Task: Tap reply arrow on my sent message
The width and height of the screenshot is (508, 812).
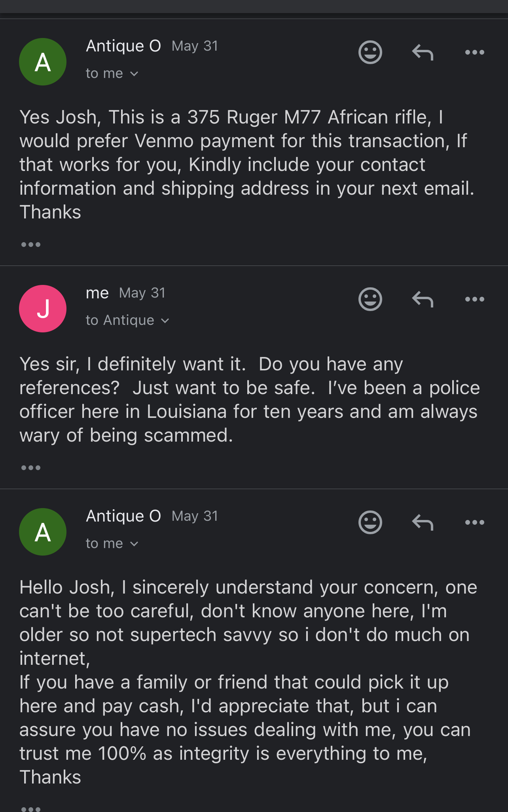Action: (423, 299)
